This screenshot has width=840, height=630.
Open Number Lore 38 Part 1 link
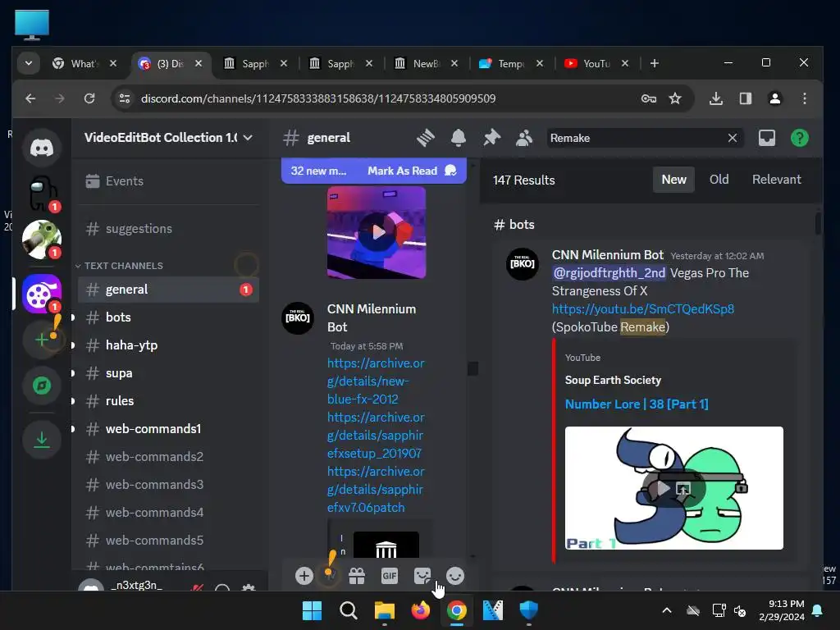coord(637,404)
